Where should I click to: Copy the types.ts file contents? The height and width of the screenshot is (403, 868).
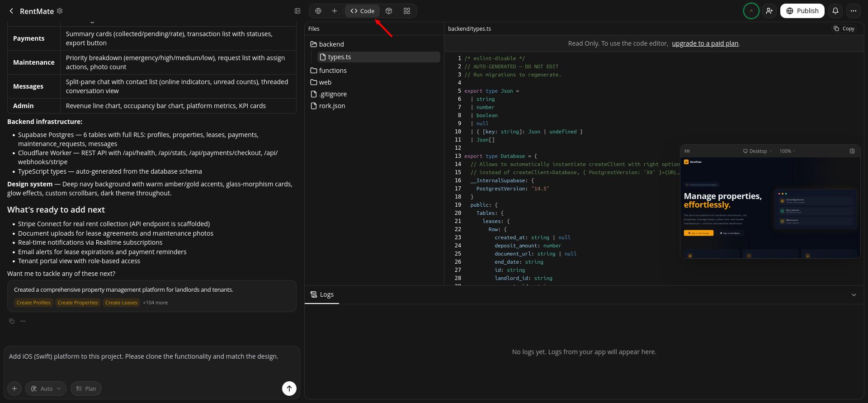(x=844, y=28)
